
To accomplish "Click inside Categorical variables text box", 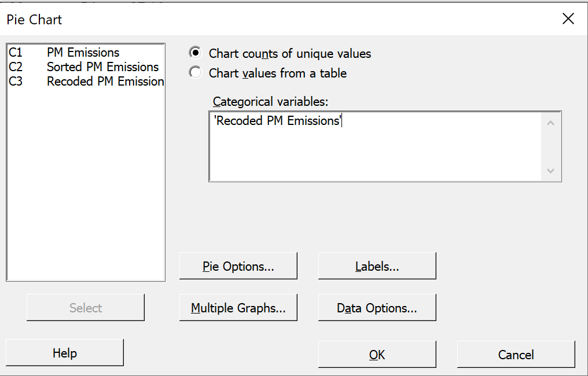I will pyautogui.click(x=375, y=146).
